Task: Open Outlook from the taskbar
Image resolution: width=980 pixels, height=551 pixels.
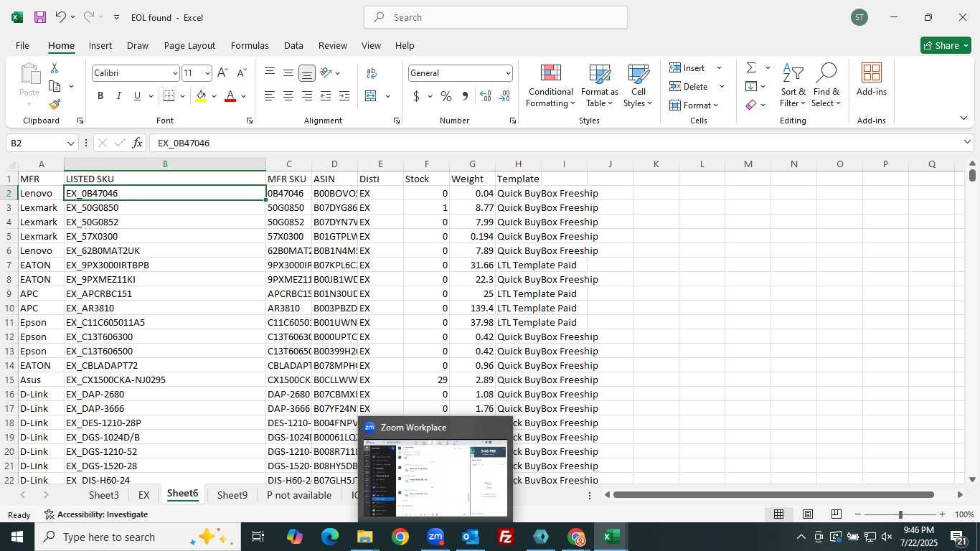Action: [x=471, y=537]
